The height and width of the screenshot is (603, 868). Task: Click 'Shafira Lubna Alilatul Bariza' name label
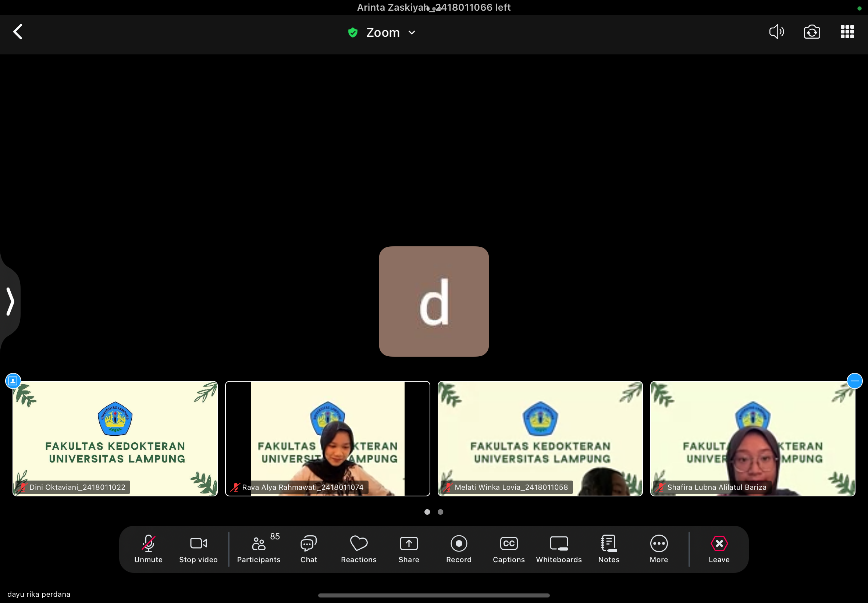point(717,487)
